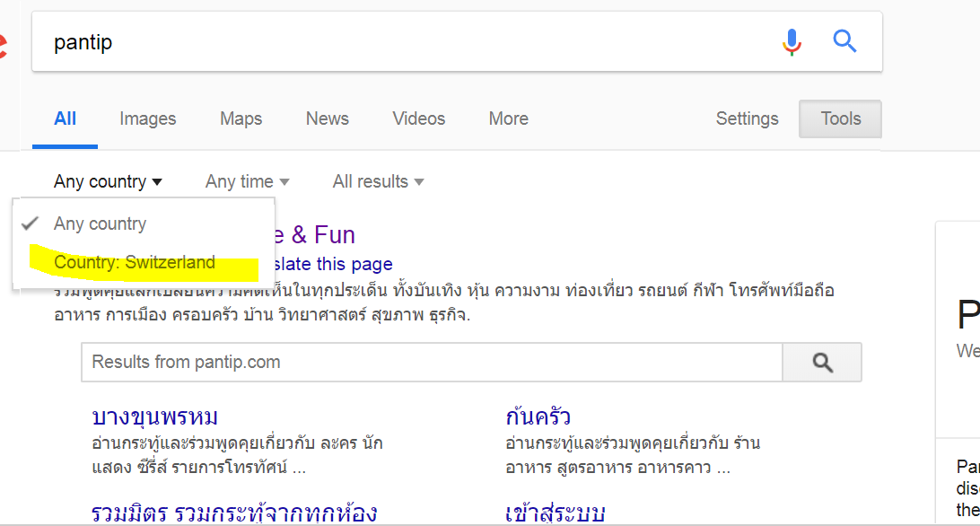Open the ก้นครัว sitelink

pos(538,417)
